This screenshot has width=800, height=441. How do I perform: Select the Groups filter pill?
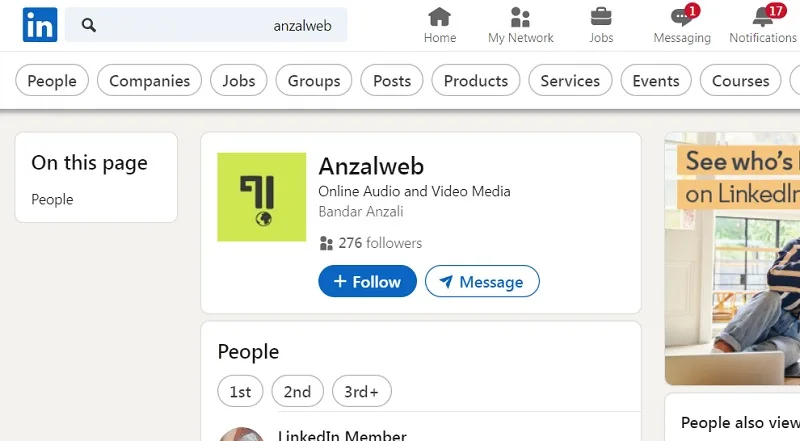[x=314, y=80]
